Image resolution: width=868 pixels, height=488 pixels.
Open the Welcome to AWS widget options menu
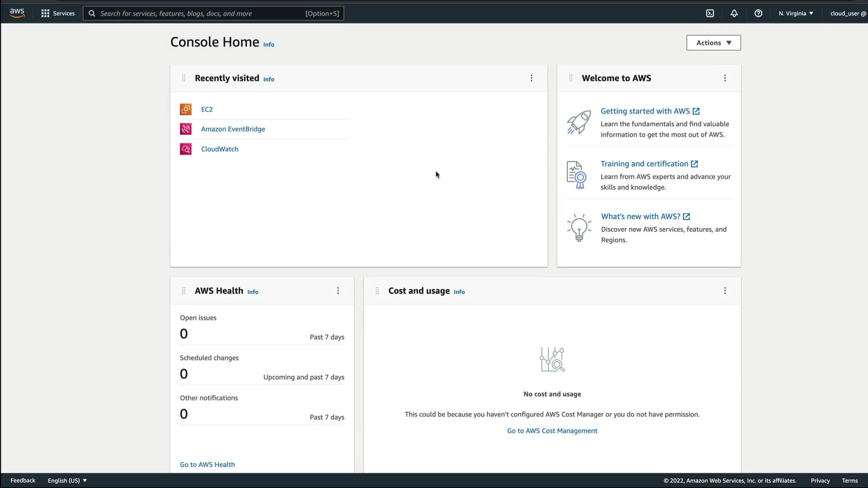pos(725,78)
